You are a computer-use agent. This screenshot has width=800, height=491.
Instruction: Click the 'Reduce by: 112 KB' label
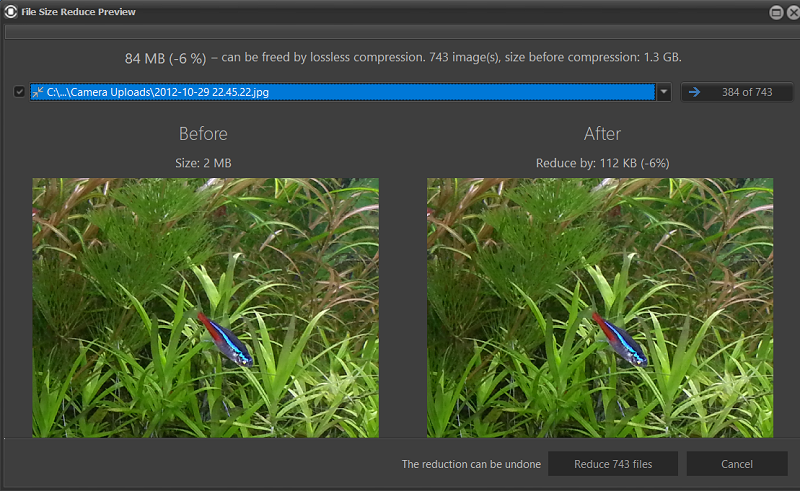[601, 162]
